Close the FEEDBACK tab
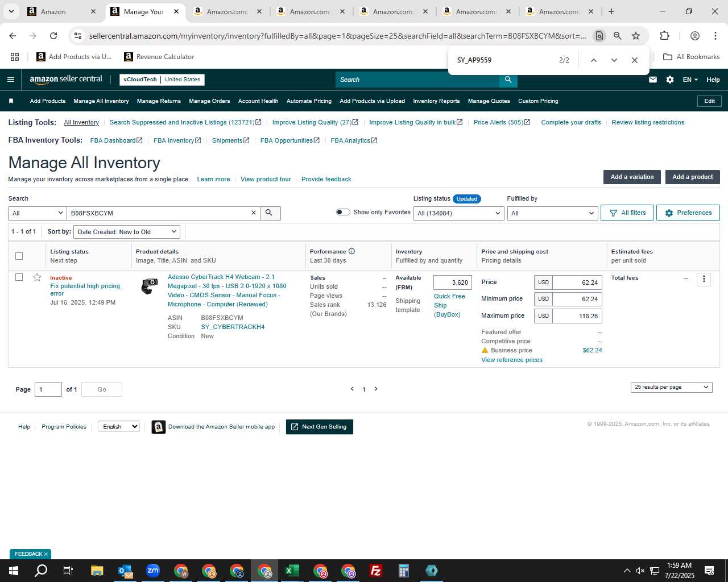728x582 pixels. [46, 554]
